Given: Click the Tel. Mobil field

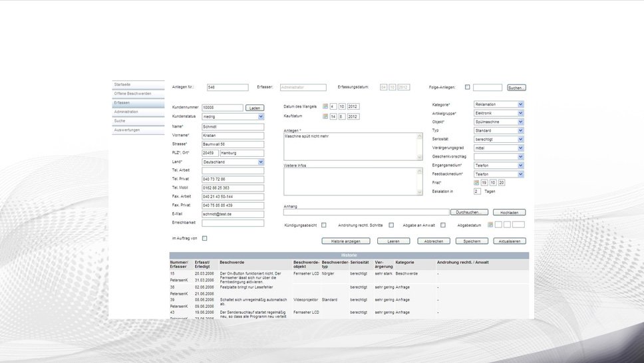Looking at the screenshot, I should point(233,188).
